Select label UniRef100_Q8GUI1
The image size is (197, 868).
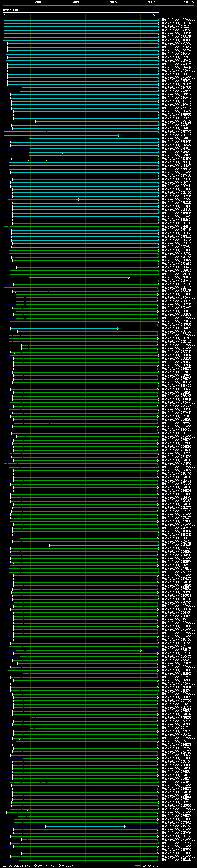(x=177, y=271)
